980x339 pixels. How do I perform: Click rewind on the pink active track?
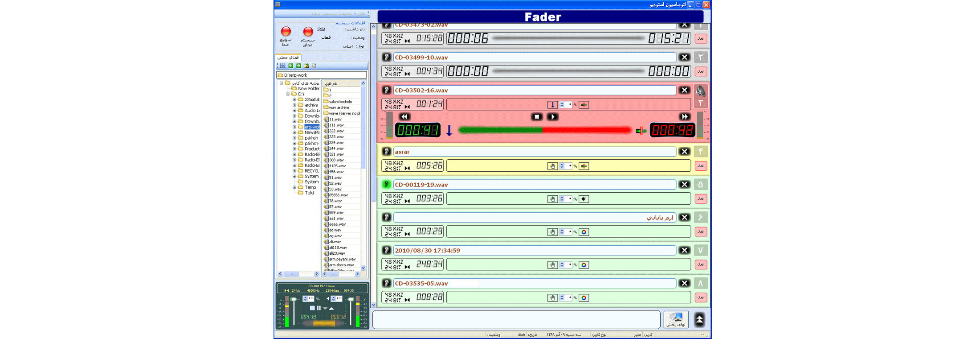tap(404, 117)
